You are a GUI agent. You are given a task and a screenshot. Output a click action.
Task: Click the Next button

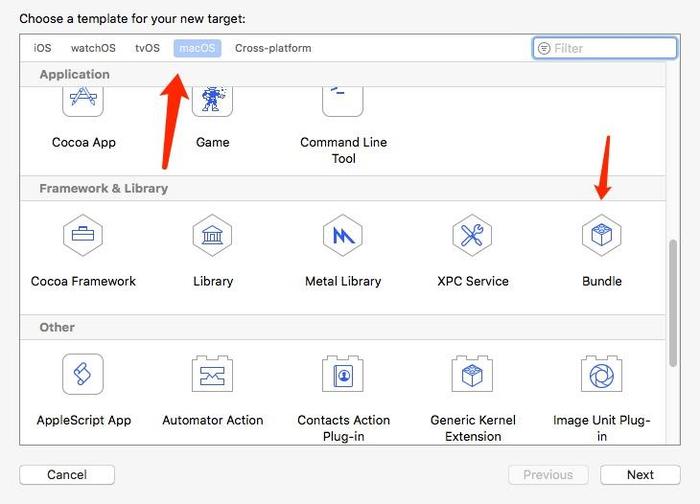(x=640, y=475)
